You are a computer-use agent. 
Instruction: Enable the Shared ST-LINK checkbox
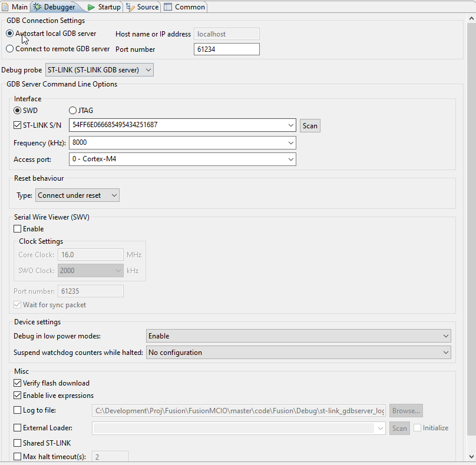click(x=18, y=443)
